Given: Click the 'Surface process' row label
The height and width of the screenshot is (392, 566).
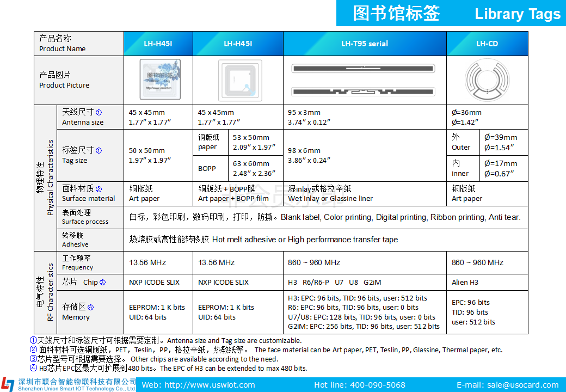Looking at the screenshot, I should pos(85,222).
